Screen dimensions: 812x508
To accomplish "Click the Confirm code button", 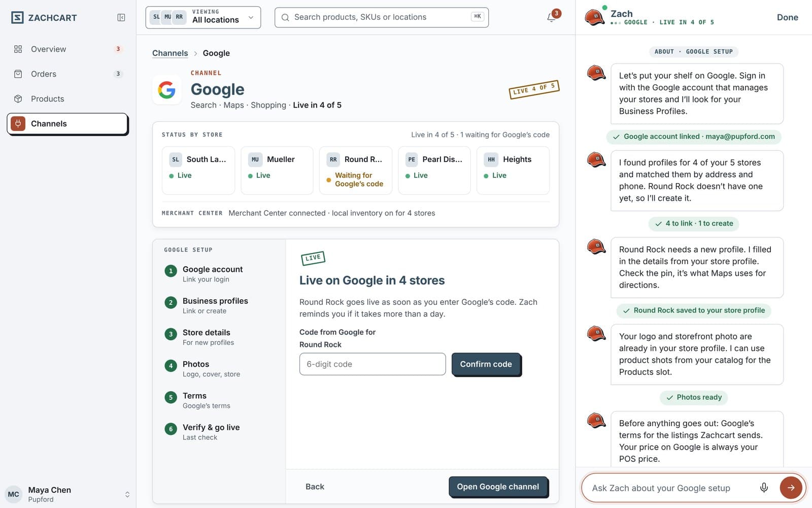I will click(x=486, y=364).
